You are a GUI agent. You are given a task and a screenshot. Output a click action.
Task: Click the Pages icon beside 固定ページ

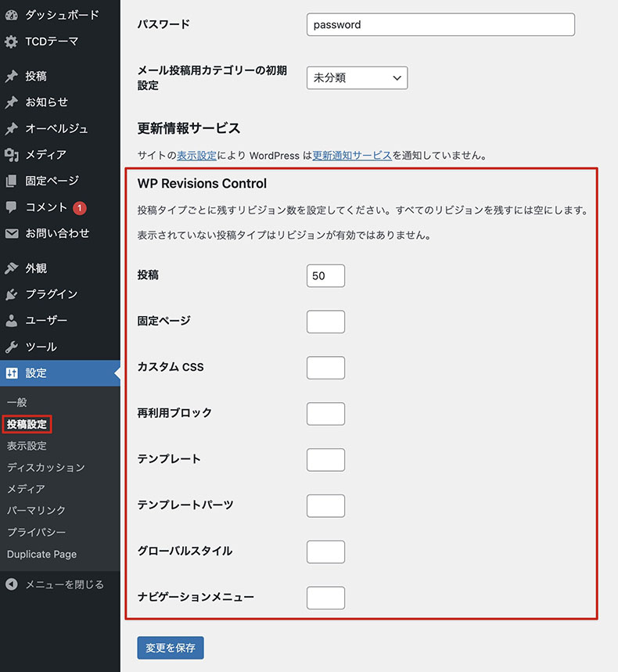[12, 181]
